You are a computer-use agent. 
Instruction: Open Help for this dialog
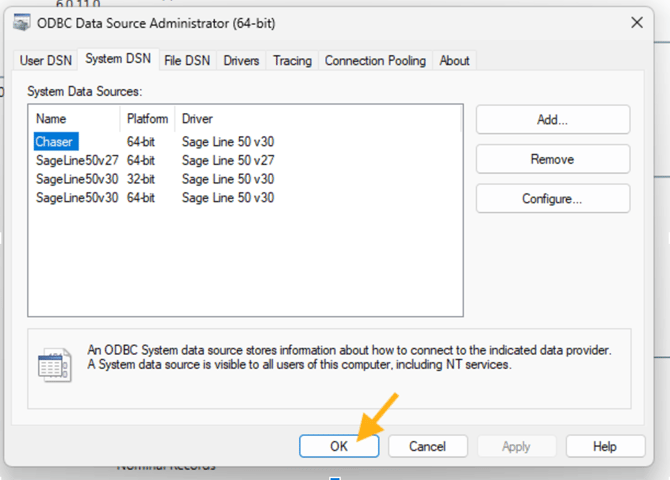[x=604, y=446]
